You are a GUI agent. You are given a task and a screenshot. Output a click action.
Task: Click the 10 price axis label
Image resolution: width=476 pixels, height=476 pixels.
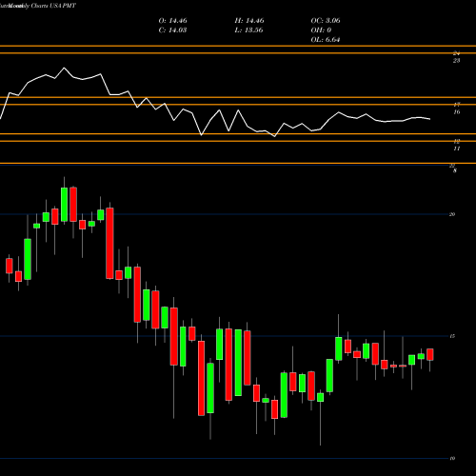tap(452, 458)
